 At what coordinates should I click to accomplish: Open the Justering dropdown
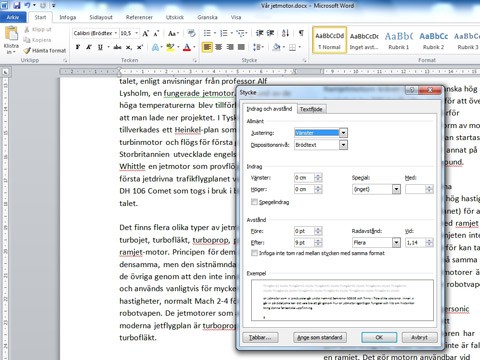[343, 133]
